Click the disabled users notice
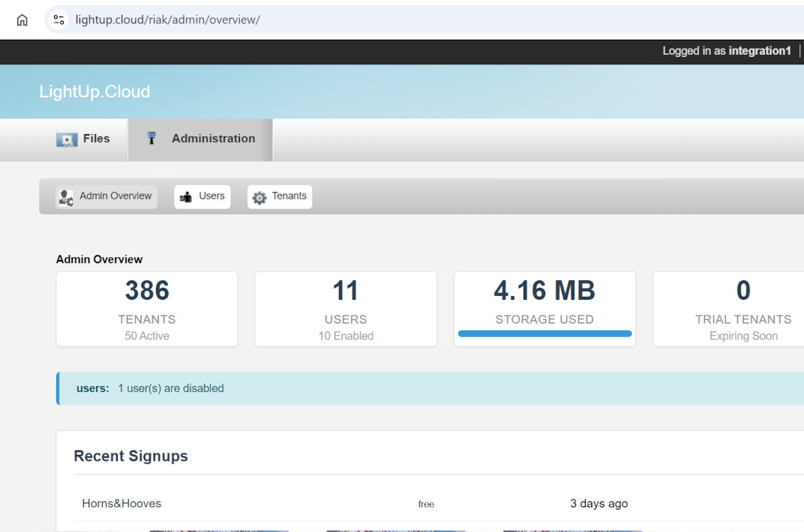The width and height of the screenshot is (804, 532). tap(430, 389)
